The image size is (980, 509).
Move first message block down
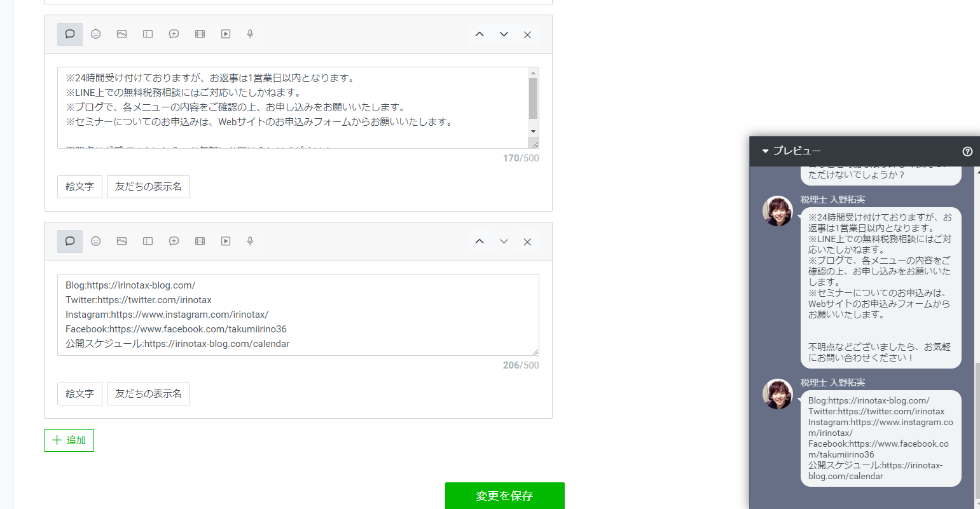pyautogui.click(x=504, y=34)
